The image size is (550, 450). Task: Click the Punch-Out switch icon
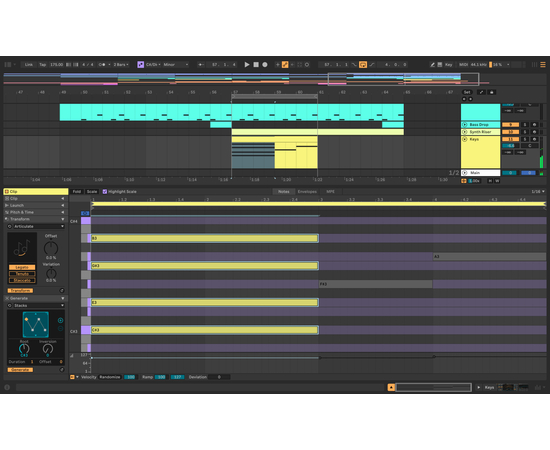[372, 65]
